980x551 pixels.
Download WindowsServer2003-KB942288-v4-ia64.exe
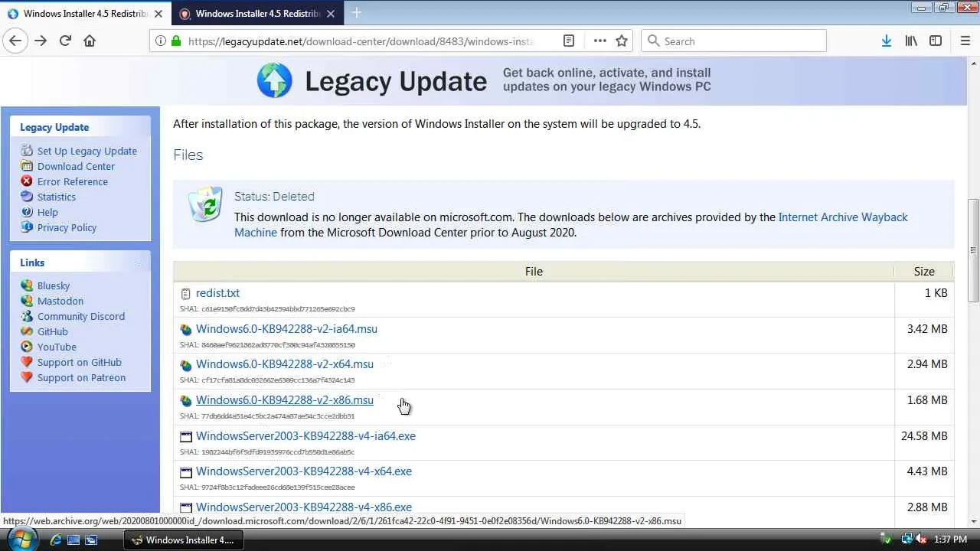click(x=305, y=436)
